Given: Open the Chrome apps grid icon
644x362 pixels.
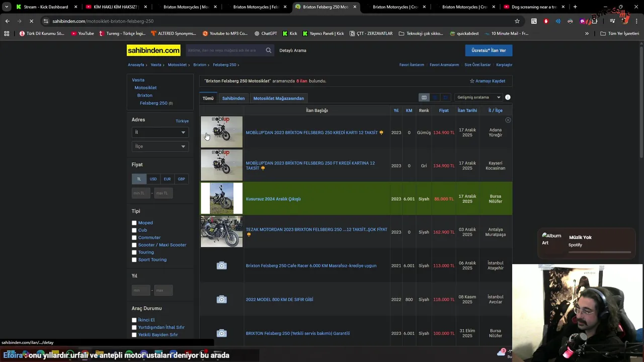Looking at the screenshot, I should tap(7, 33).
